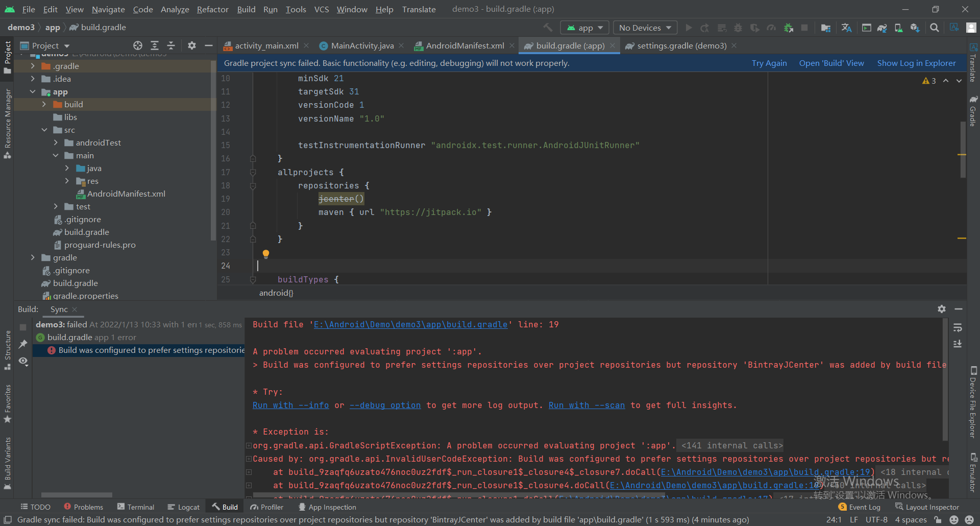
Task: Click Try Again link
Action: pos(769,63)
